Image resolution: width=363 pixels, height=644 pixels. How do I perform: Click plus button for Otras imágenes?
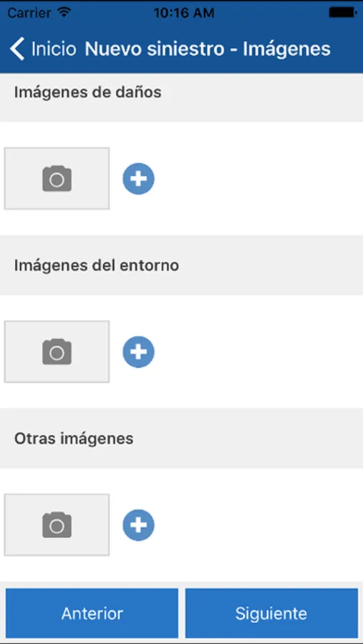pos(138,525)
